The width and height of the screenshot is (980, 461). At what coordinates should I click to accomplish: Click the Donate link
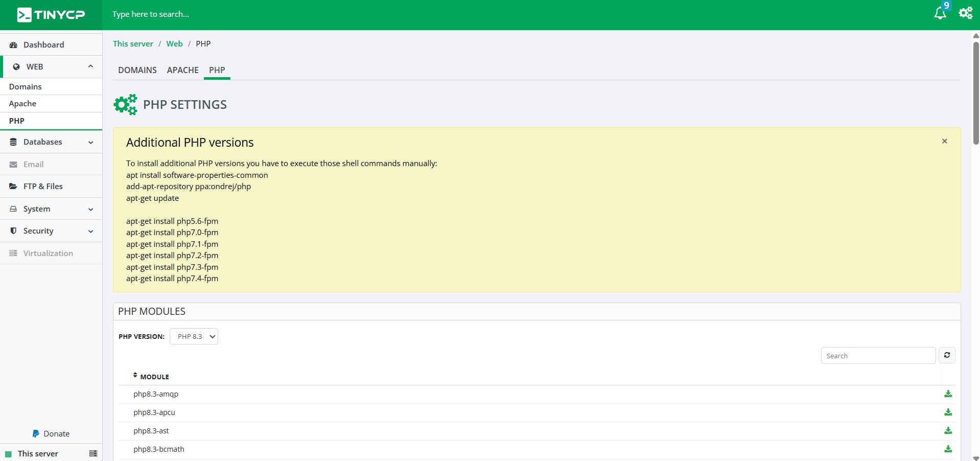click(x=51, y=434)
